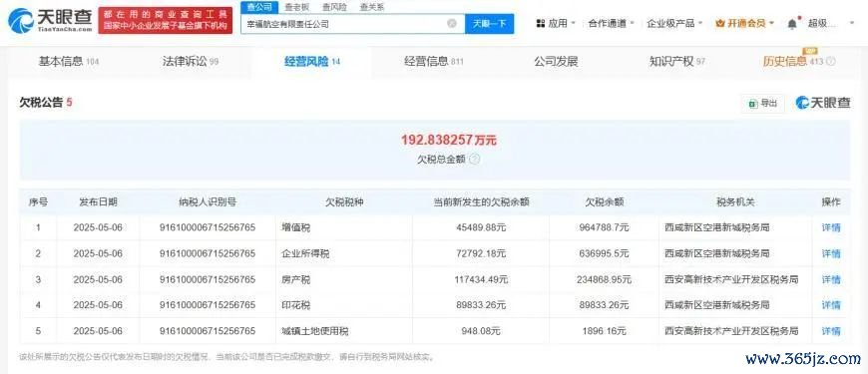This screenshot has height=374, width=868.
Task: Expand the 企业级产品 dropdown
Action: [x=700, y=23]
